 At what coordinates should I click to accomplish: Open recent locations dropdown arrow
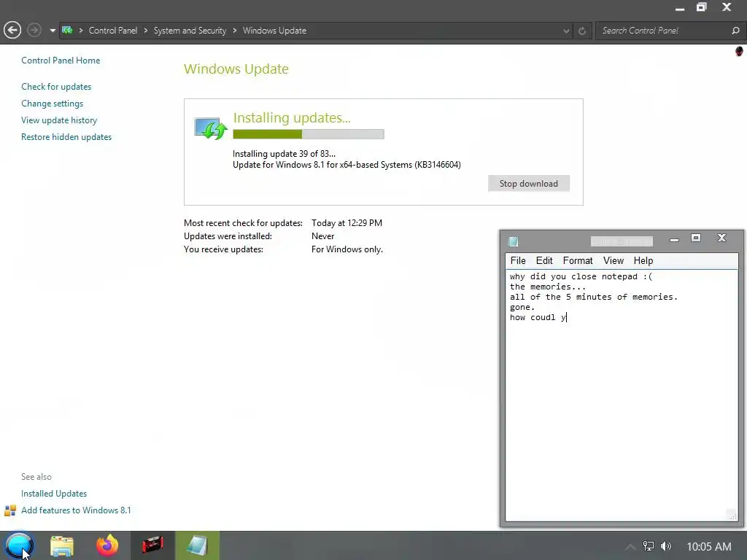click(53, 31)
